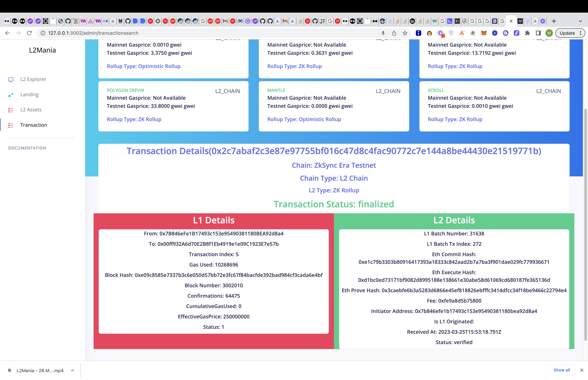Click the browser forward arrow
The image size is (588, 380).
pos(18,33)
